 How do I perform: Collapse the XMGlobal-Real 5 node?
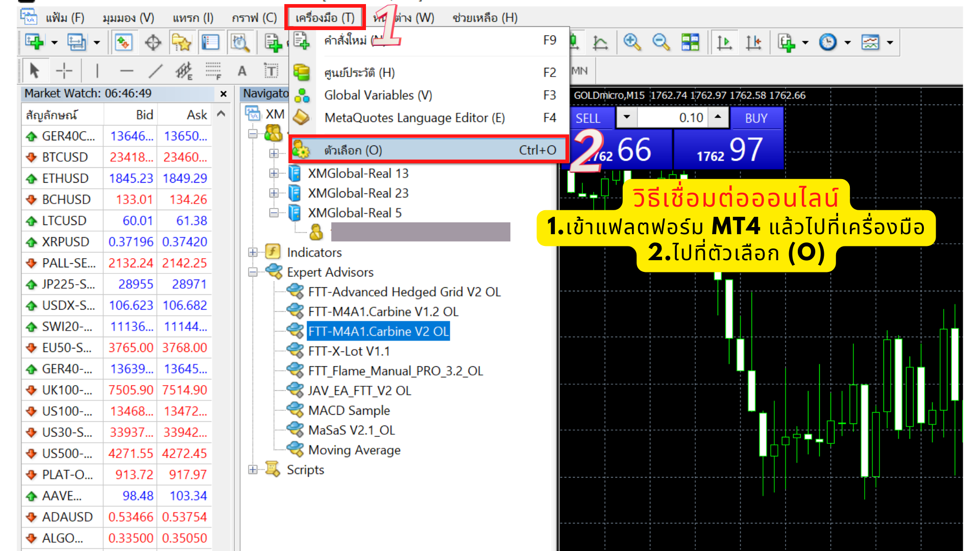click(x=274, y=213)
